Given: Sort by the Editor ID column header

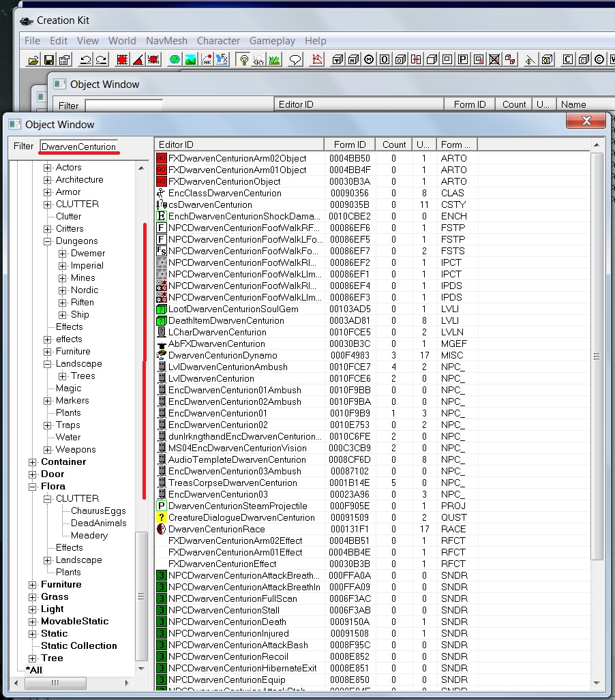Looking at the screenshot, I should (x=239, y=144).
